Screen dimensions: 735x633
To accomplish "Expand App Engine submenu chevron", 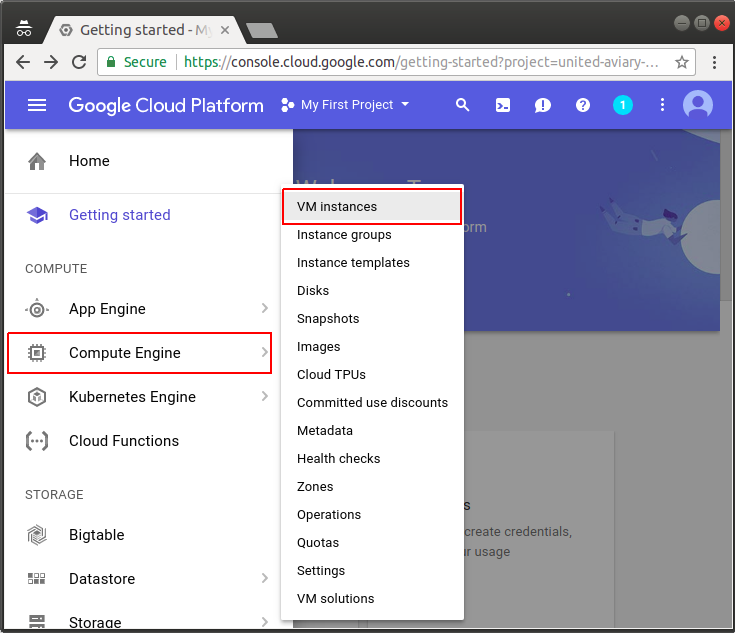I will click(264, 308).
